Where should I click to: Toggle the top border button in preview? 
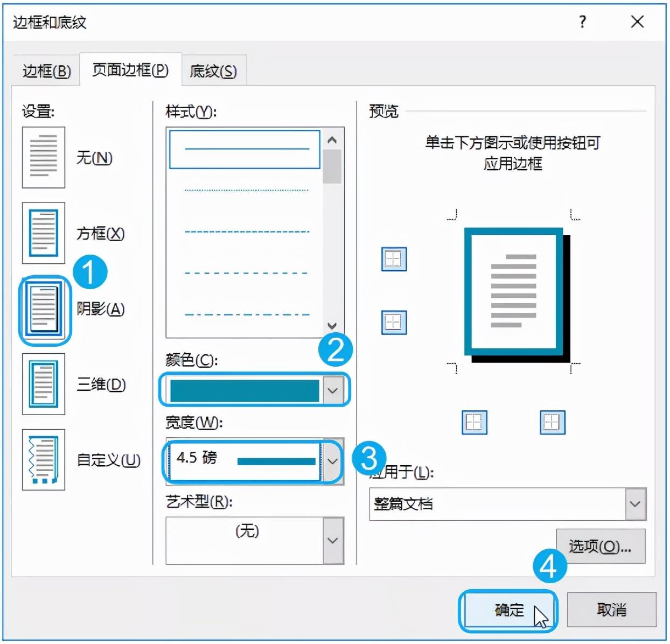(394, 259)
